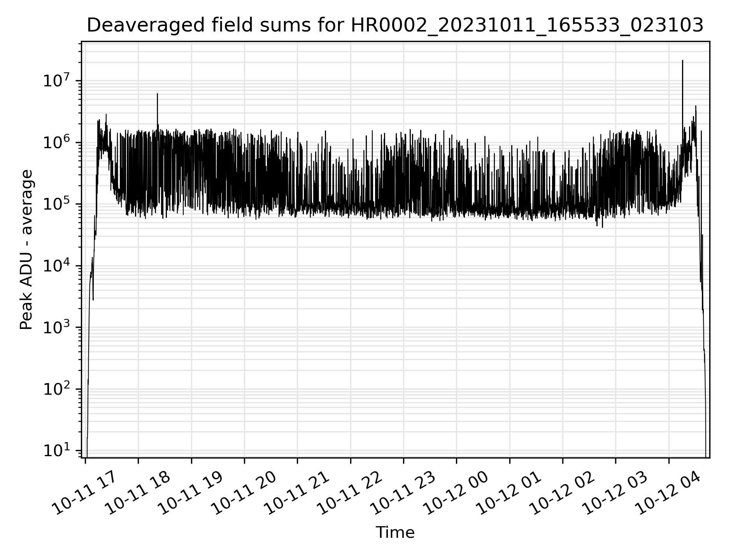Click the y-axis tick label 10^6
Image resolution: width=747 pixels, height=560 pixels.
pyautogui.click(x=56, y=142)
